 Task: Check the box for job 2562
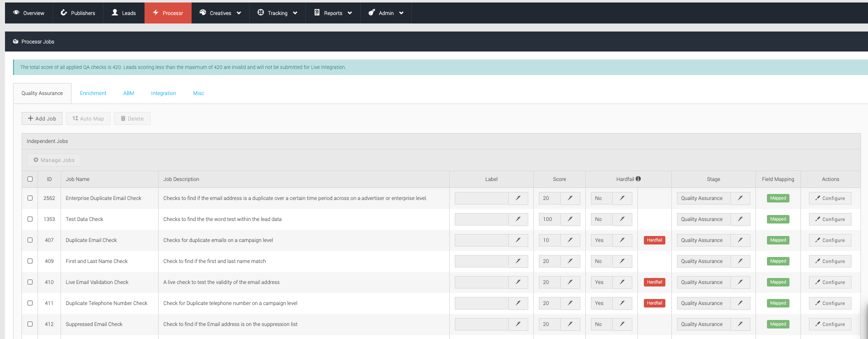pyautogui.click(x=30, y=198)
